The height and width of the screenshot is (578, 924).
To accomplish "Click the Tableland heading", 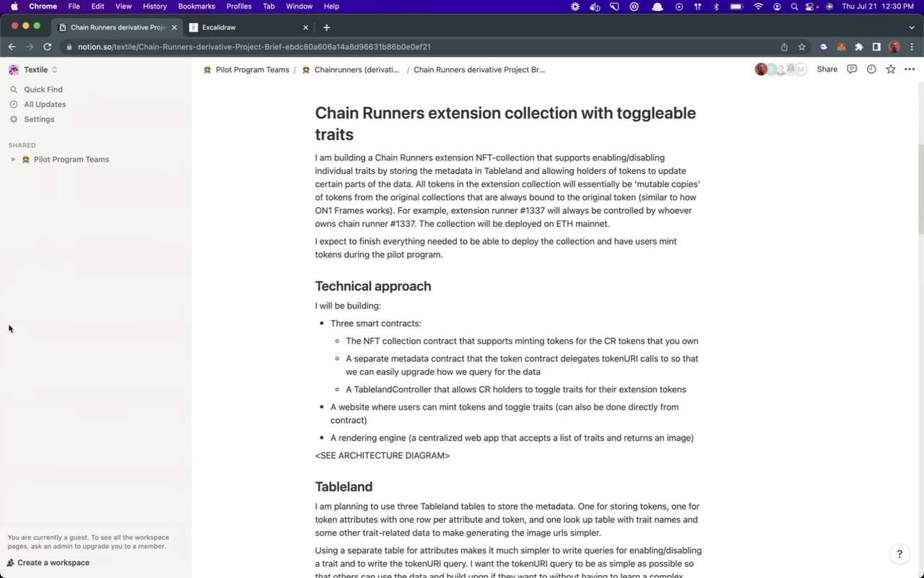I will [344, 487].
